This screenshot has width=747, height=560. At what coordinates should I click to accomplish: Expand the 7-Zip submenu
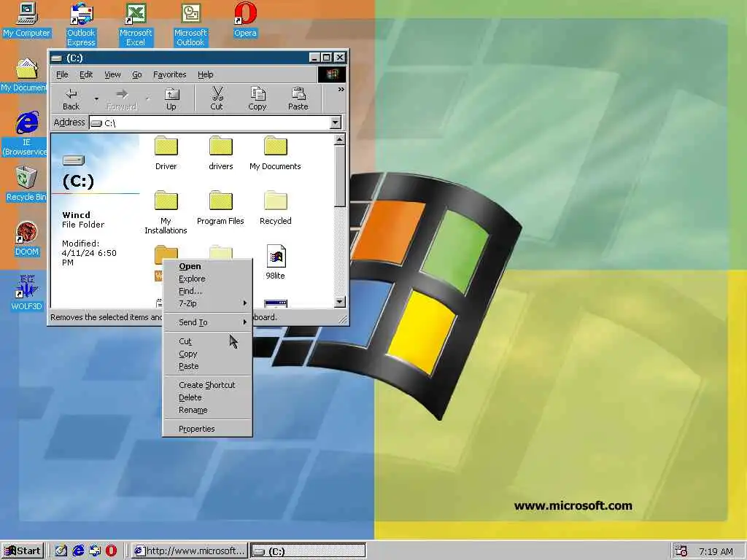click(208, 303)
